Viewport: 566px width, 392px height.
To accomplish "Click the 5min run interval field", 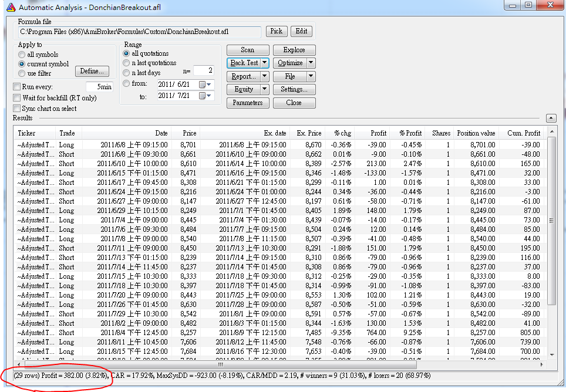I will coord(100,86).
